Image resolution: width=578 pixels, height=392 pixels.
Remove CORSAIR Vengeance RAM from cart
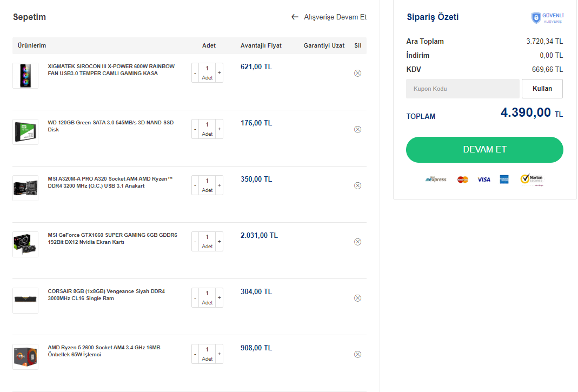[357, 298]
